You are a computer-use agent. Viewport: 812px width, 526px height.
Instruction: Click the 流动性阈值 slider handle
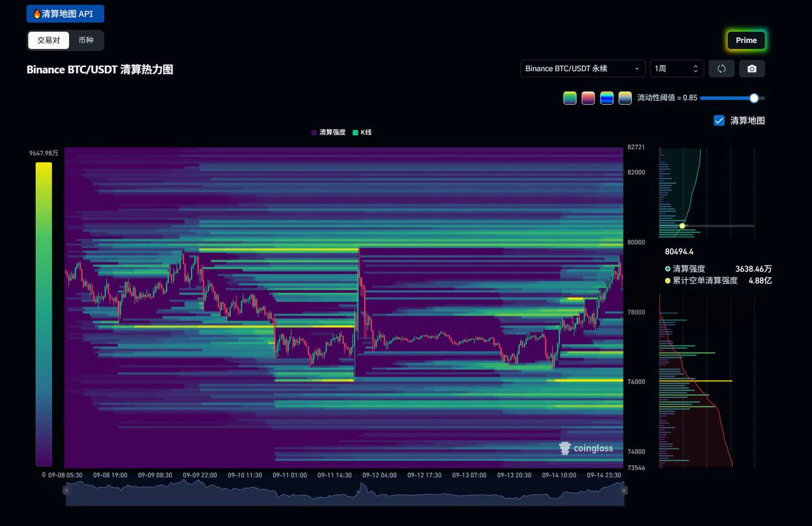click(754, 98)
